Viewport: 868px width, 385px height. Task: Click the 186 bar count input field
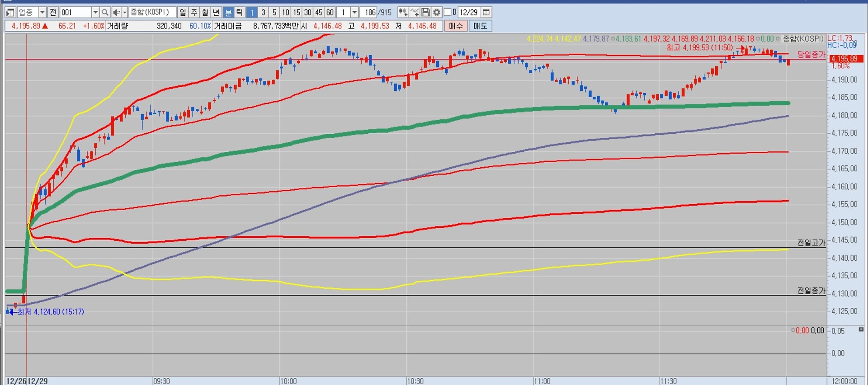(370, 12)
